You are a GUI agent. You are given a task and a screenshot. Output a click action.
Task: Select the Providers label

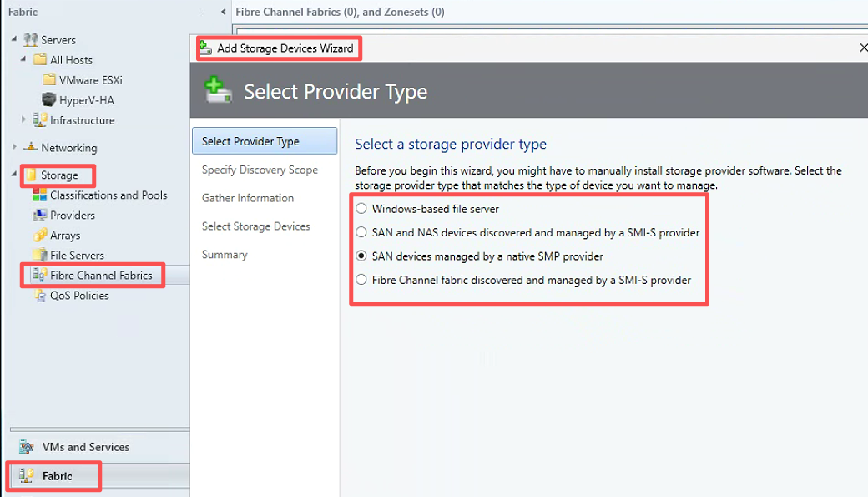(x=73, y=215)
